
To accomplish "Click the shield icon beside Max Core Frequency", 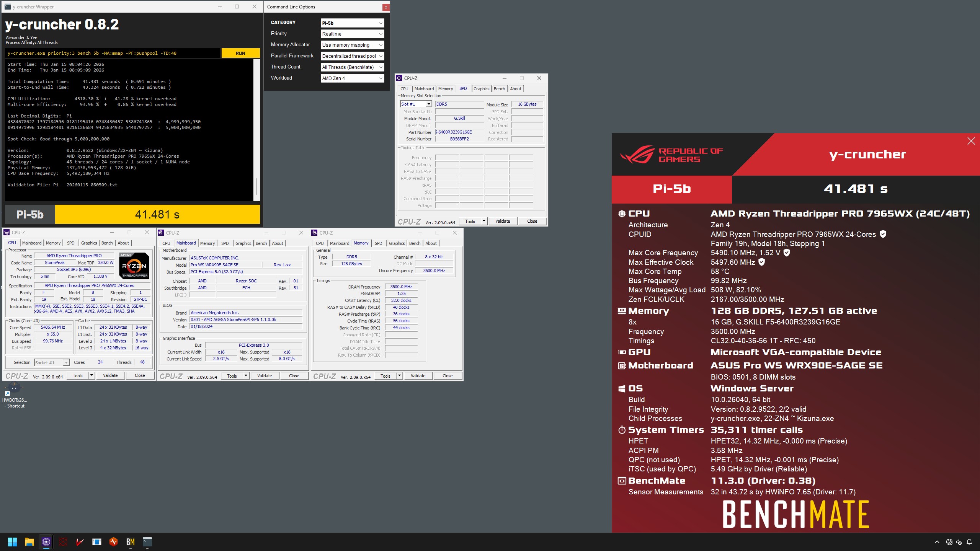I will click(787, 253).
